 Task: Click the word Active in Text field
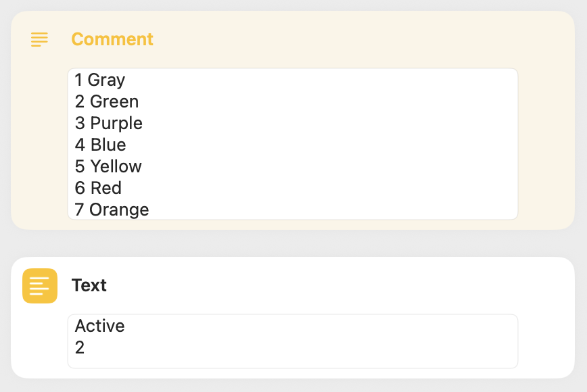[x=100, y=326]
